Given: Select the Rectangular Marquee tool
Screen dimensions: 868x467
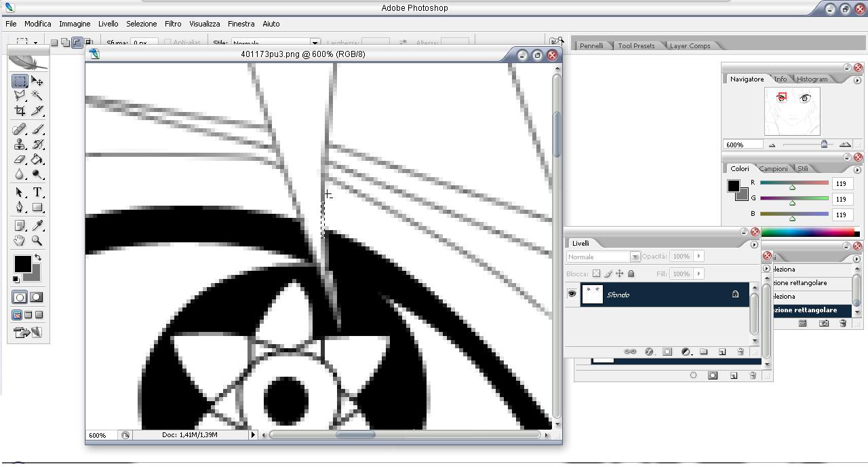Looking at the screenshot, I should coord(20,81).
